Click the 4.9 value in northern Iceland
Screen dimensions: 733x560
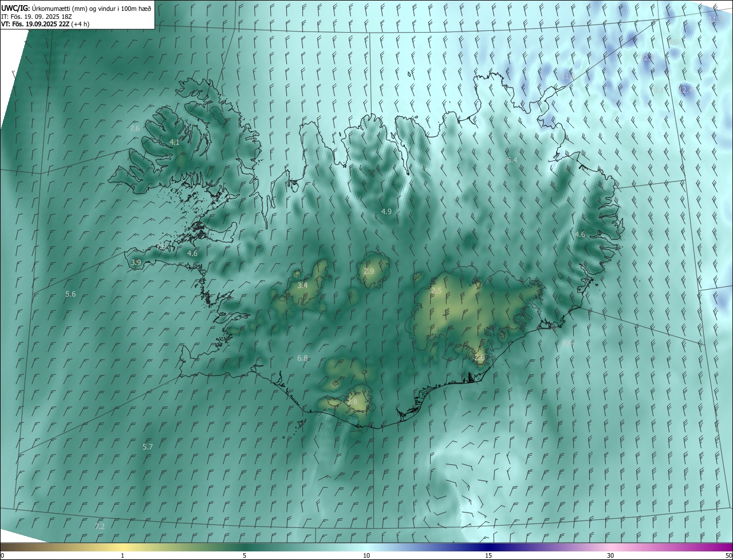pyautogui.click(x=387, y=211)
